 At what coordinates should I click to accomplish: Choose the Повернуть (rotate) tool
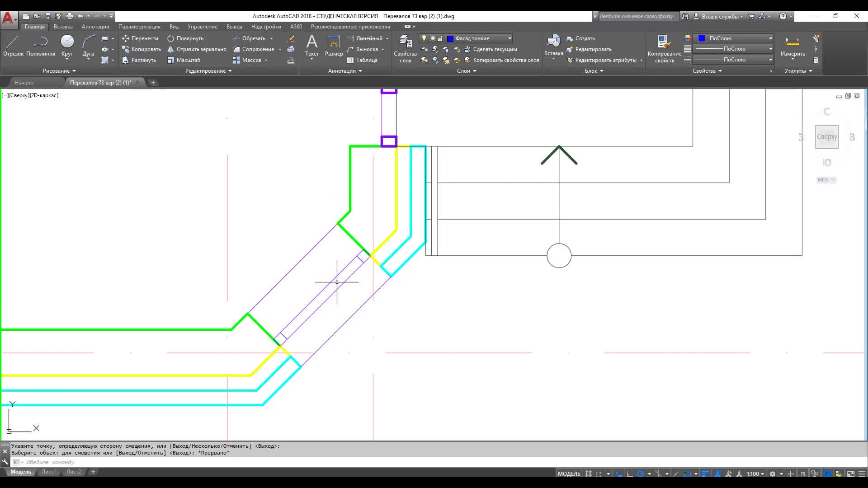tap(185, 38)
